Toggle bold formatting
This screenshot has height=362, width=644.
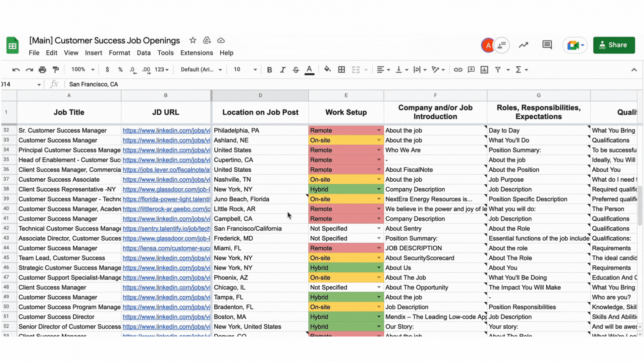pos(269,70)
